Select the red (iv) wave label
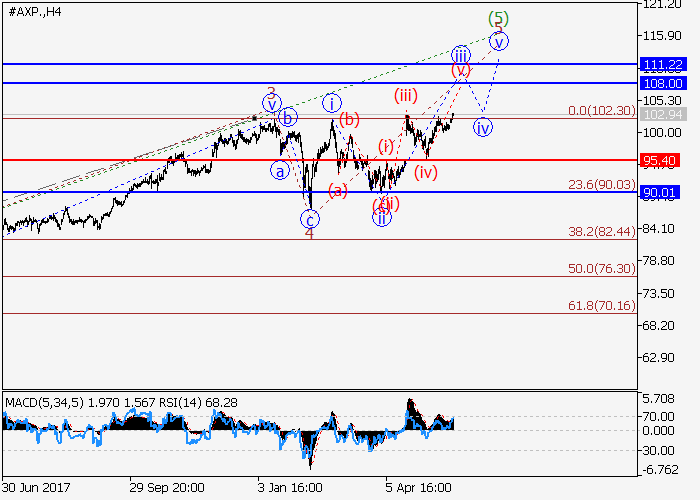 426,172
